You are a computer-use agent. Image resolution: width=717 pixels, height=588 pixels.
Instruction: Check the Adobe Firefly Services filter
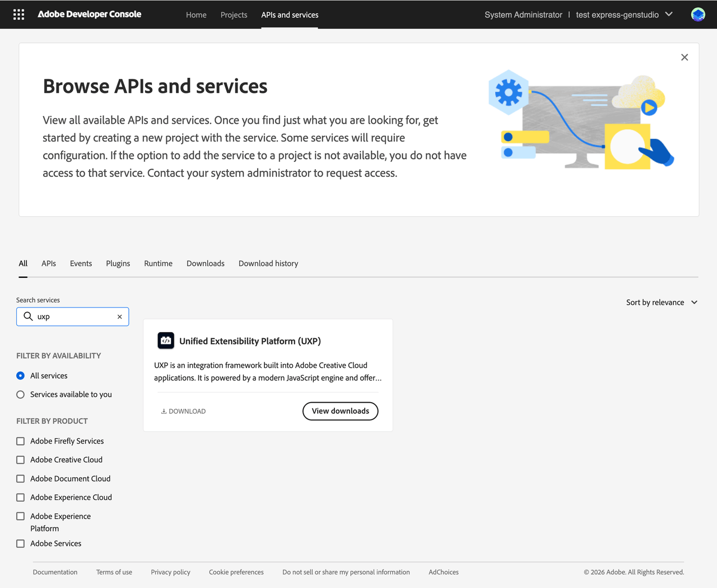pos(20,441)
